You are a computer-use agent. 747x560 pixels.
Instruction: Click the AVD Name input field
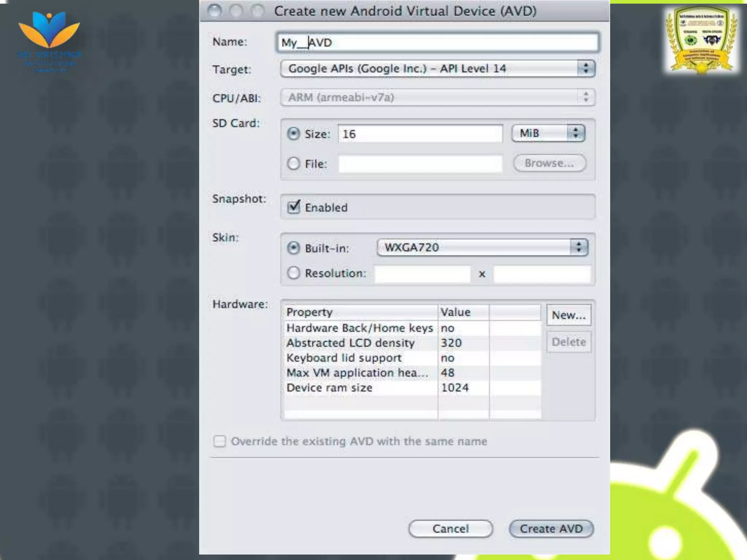click(437, 42)
